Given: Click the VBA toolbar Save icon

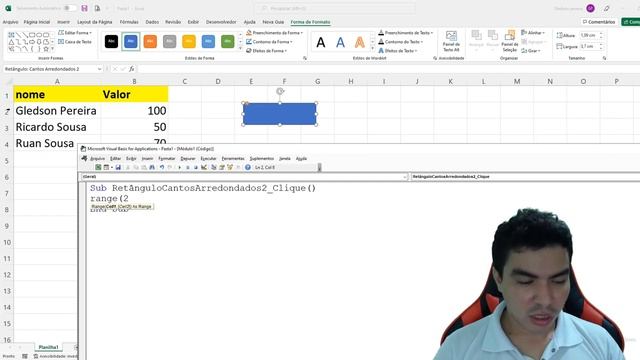Looking at the screenshot, I should tap(118, 167).
